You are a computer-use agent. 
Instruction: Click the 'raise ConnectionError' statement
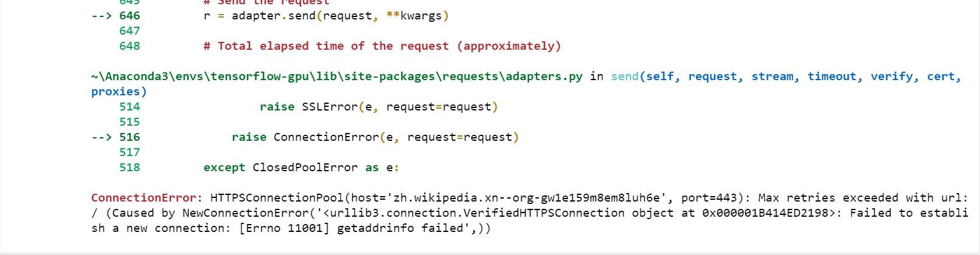375,137
